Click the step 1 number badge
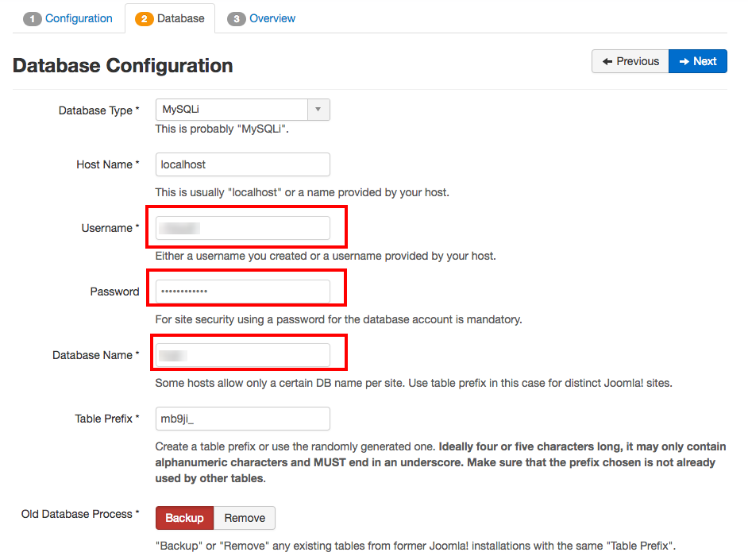 pos(32,18)
